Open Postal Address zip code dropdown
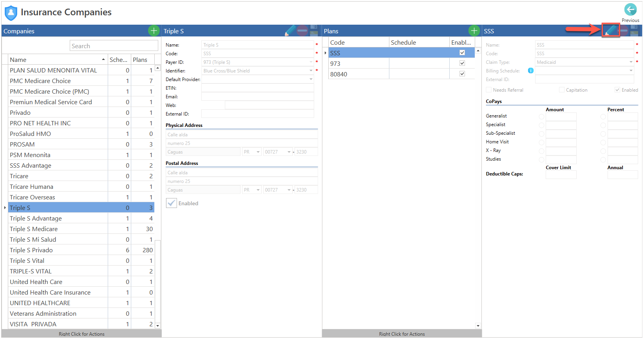 coord(289,190)
